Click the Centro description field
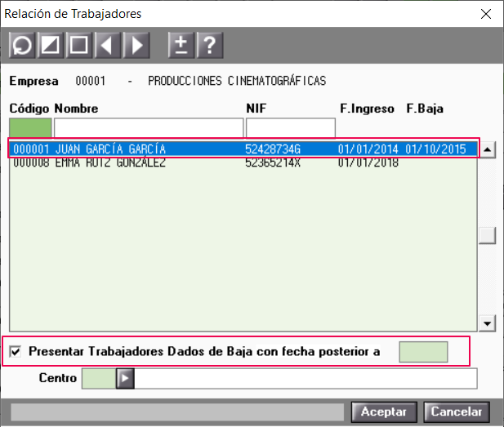This screenshot has height=427, width=504. (x=306, y=379)
